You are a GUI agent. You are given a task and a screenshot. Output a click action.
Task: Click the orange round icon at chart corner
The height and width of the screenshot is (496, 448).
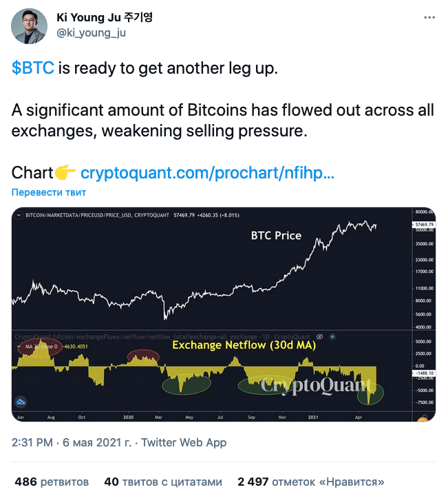pos(423,420)
